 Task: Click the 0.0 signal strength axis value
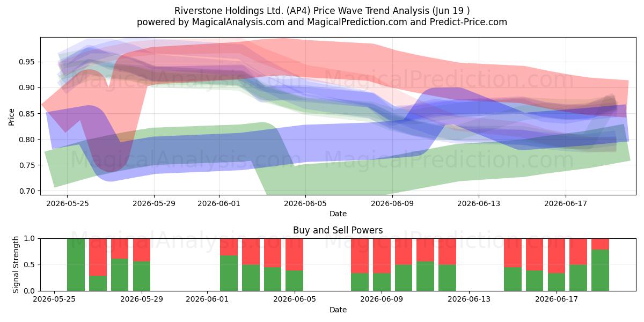point(30,291)
